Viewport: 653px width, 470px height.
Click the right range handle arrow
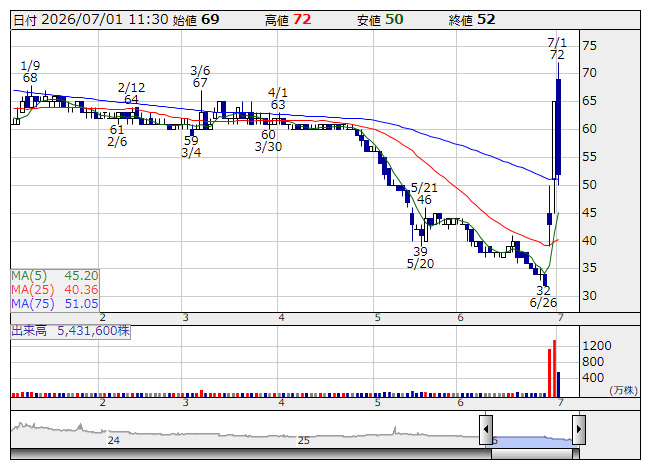point(579,429)
